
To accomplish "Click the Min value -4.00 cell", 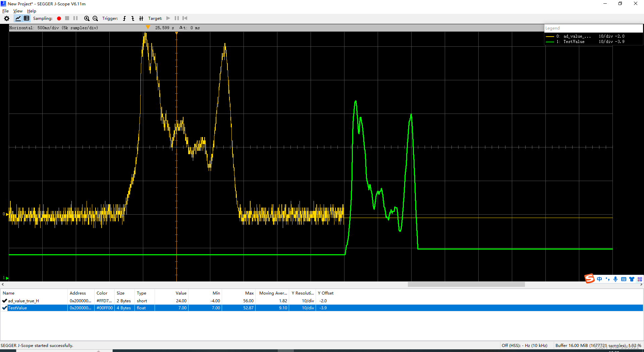I will 205,301.
